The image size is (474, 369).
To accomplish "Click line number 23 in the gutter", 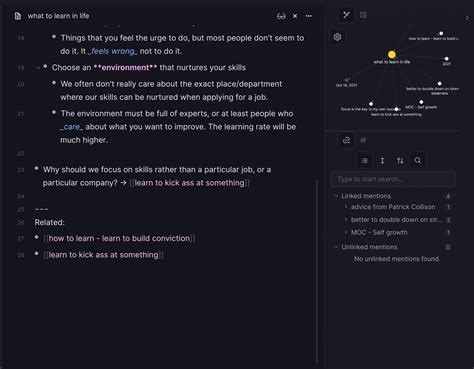I will pos(21,170).
